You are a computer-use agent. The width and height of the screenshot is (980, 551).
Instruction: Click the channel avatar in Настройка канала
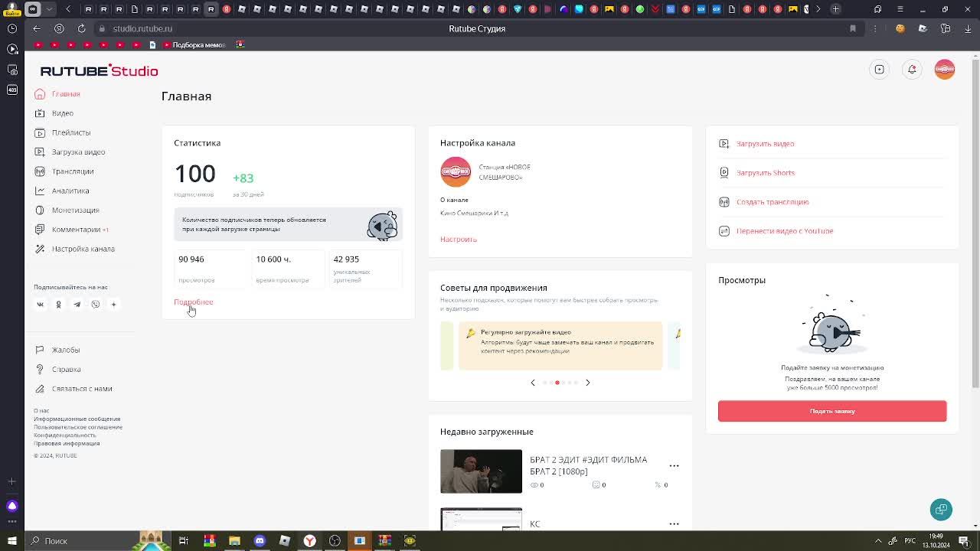tap(456, 172)
